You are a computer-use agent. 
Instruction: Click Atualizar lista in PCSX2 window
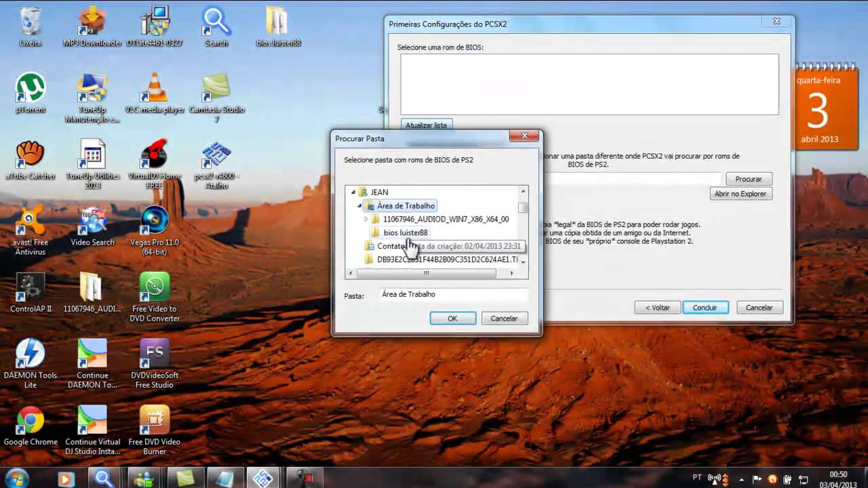(426, 125)
